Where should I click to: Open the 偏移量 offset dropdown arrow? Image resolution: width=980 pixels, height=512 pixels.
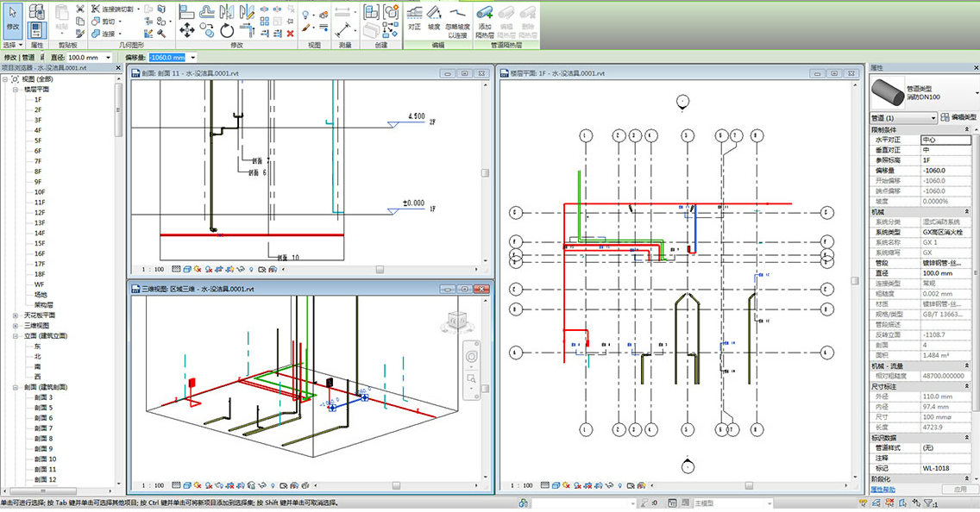pos(192,58)
